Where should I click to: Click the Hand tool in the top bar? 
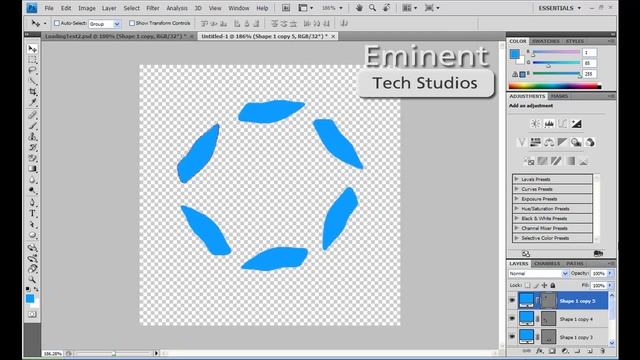click(x=359, y=8)
